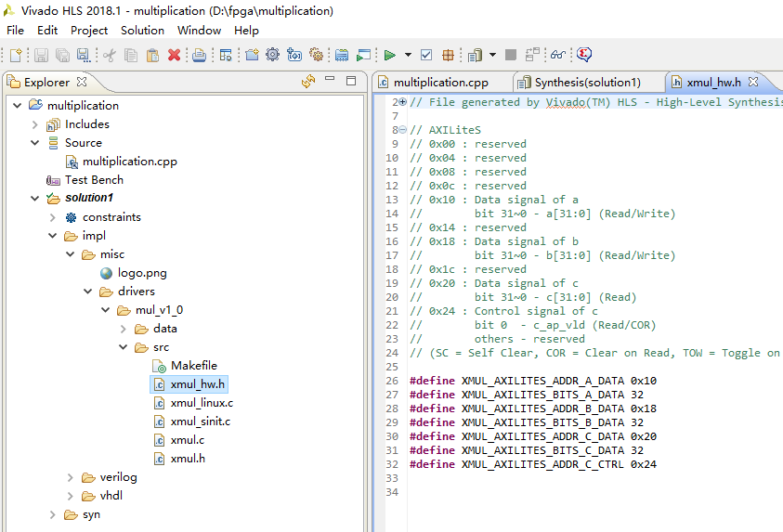Expand the vhdl folder
Image resolution: width=783 pixels, height=532 pixels.
[x=71, y=496]
